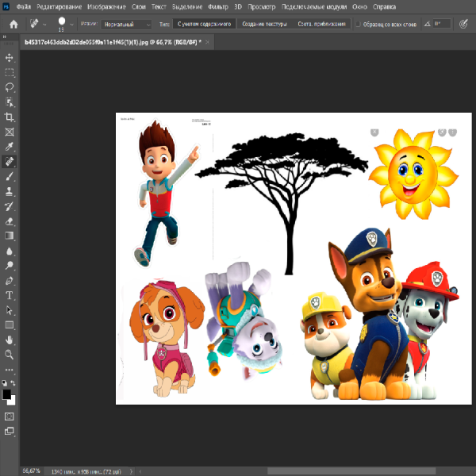This screenshot has width=476, height=476.
Task: Select the Crop tool
Action: pyautogui.click(x=10, y=117)
